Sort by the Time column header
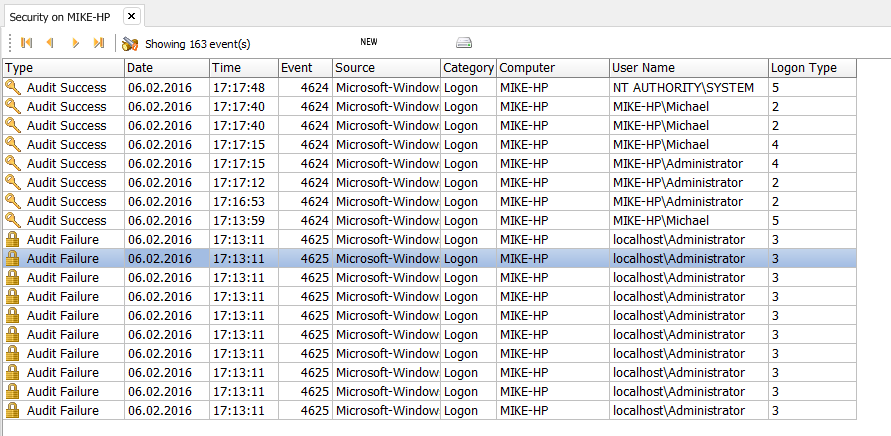The height and width of the screenshot is (436, 891). pyautogui.click(x=244, y=68)
